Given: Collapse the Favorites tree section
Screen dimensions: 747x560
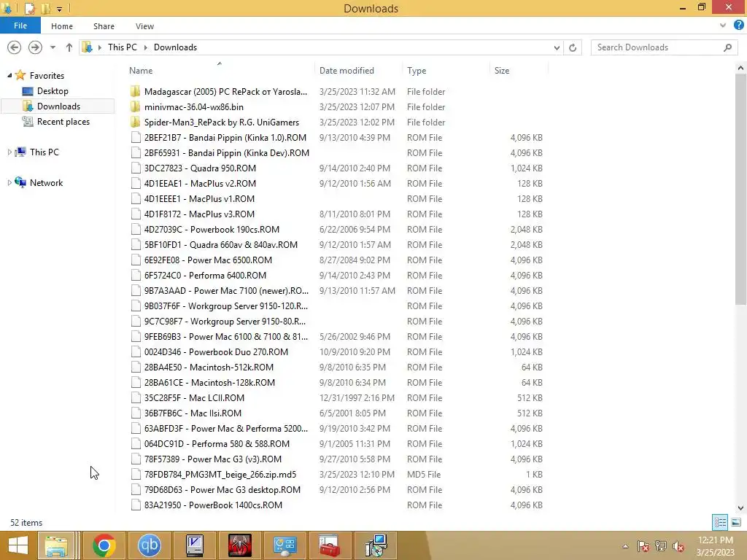Looking at the screenshot, I should click(x=9, y=75).
